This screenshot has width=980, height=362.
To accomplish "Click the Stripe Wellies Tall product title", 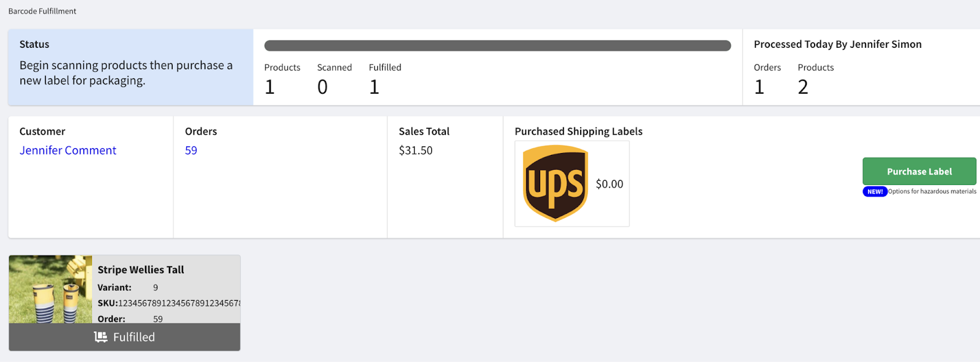I will 141,270.
